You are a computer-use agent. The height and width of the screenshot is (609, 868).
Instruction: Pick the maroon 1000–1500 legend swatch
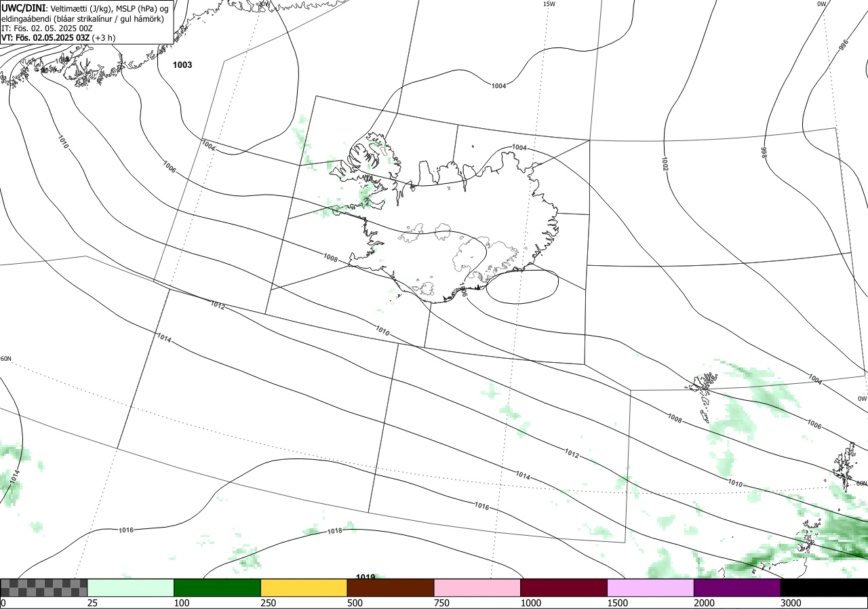(564, 587)
